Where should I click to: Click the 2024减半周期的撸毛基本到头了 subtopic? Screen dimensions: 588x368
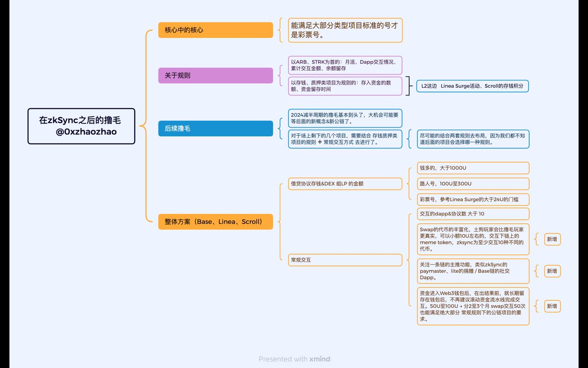click(345, 118)
